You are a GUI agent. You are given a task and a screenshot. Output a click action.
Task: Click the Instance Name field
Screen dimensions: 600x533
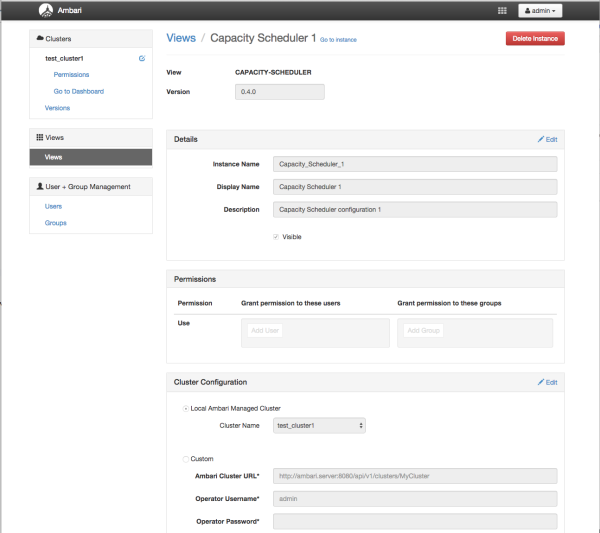415,164
